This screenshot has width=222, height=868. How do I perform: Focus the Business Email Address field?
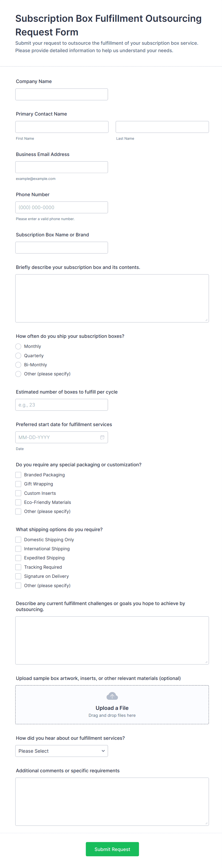(x=62, y=167)
